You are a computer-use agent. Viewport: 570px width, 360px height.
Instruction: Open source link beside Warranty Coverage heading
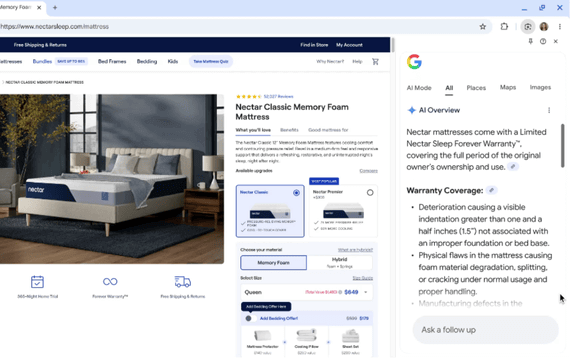(491, 190)
